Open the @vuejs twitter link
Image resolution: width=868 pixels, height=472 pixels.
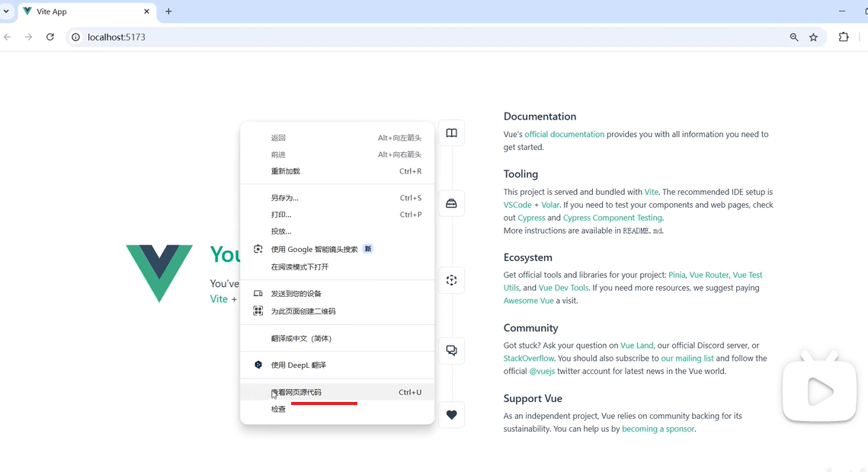[x=542, y=371]
